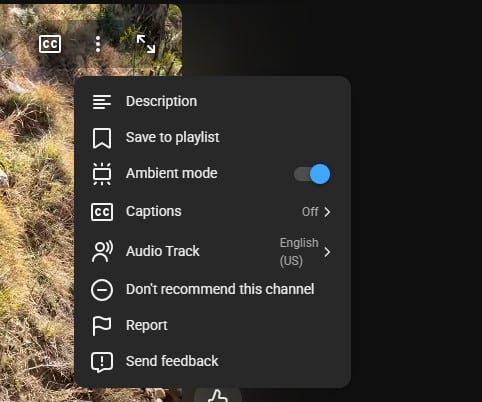Choose Save to playlist

(212, 138)
